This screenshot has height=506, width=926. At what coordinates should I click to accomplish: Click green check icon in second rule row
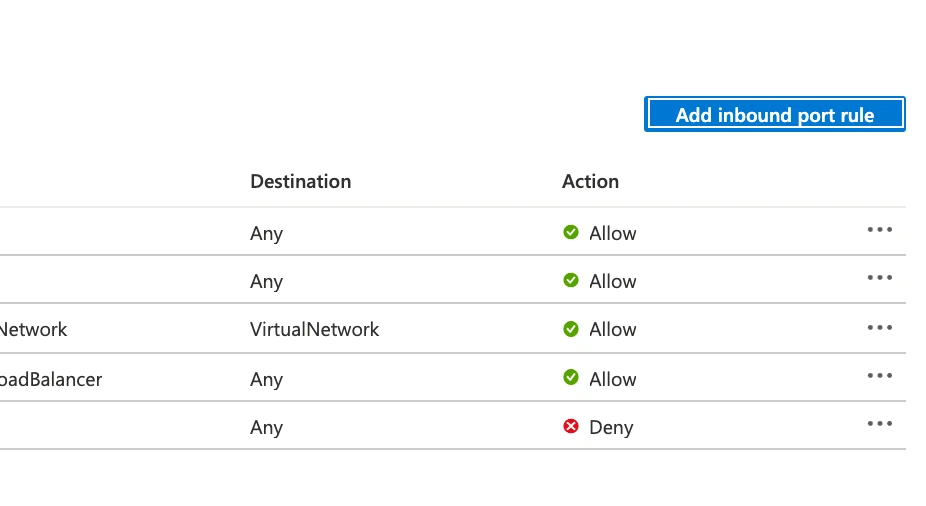570,280
